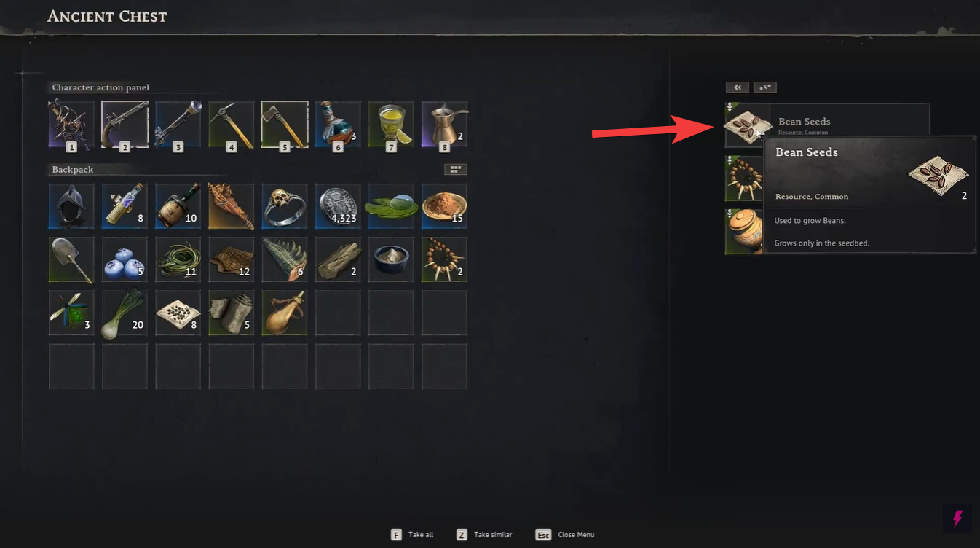980x548 pixels.
Task: Click the lime drink in slot 7
Action: [391, 125]
